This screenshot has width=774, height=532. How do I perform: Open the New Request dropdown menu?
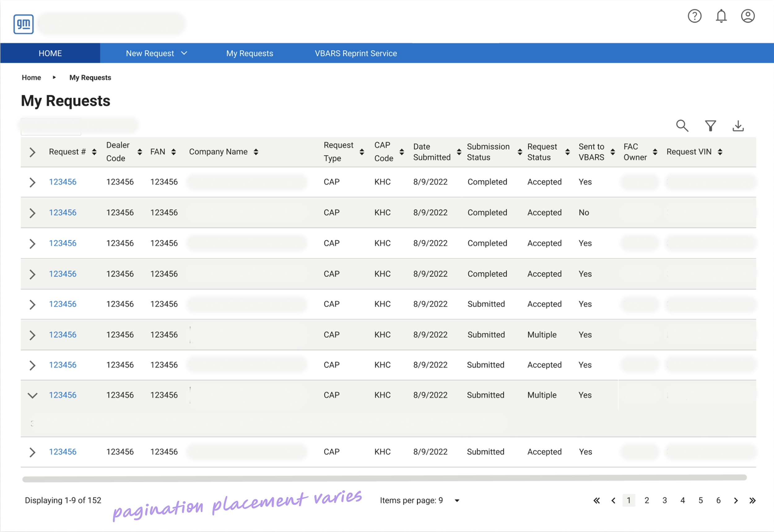tap(156, 53)
